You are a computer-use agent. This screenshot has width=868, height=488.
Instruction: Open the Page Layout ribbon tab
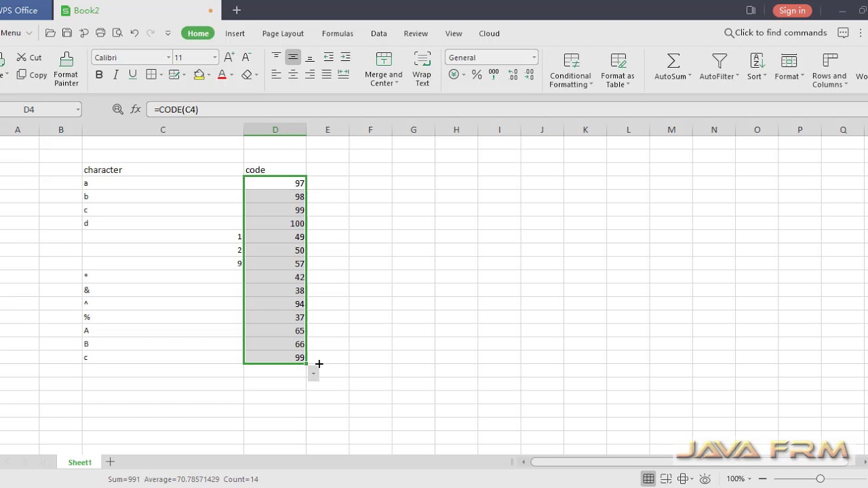pyautogui.click(x=283, y=33)
